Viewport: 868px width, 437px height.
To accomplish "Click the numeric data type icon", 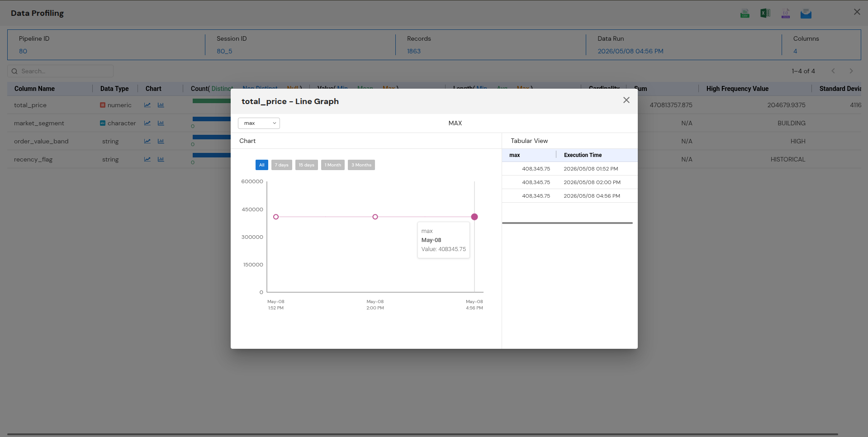I will [103, 105].
